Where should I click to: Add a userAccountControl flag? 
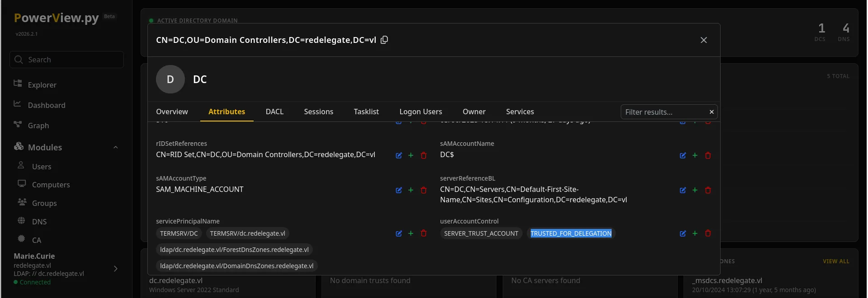tap(695, 233)
